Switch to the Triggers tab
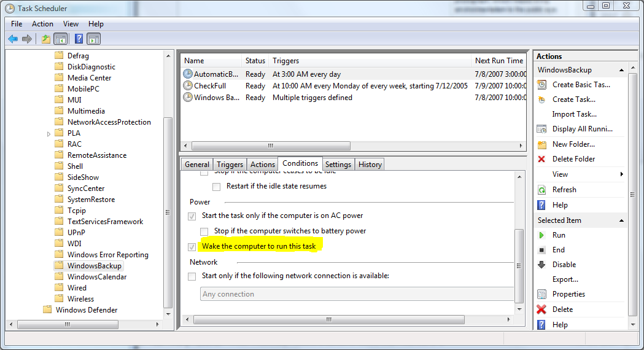 230,165
